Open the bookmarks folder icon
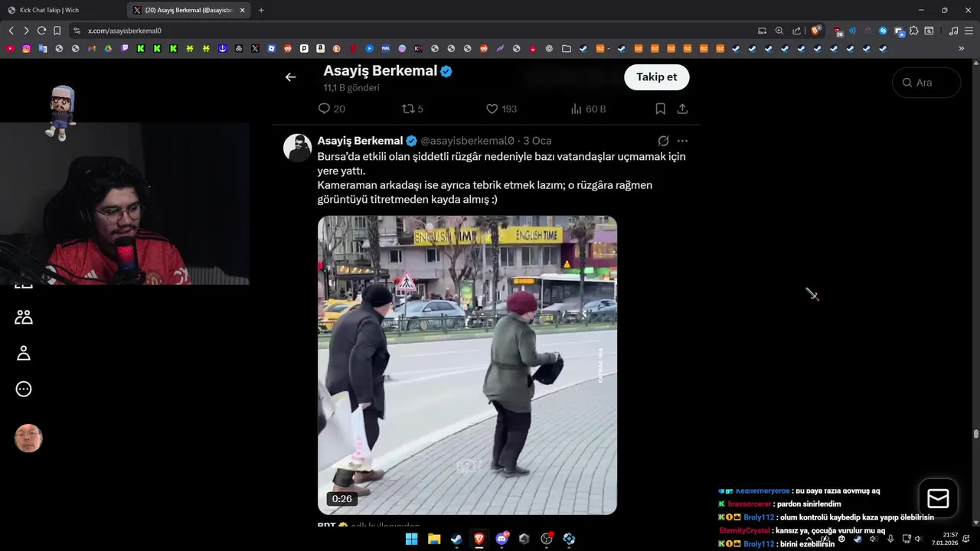The height and width of the screenshot is (551, 980). tap(567, 48)
